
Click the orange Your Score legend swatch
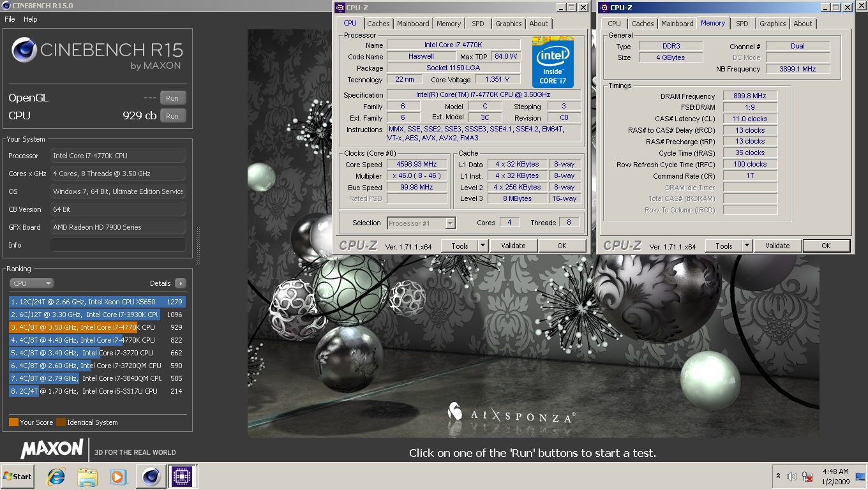coord(13,422)
